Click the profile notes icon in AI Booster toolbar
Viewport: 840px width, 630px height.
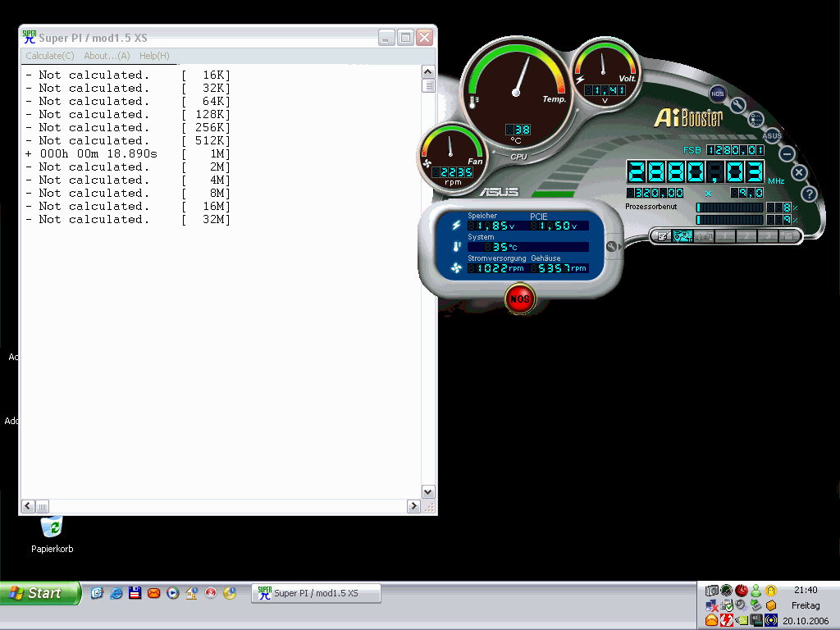pyautogui.click(x=663, y=235)
